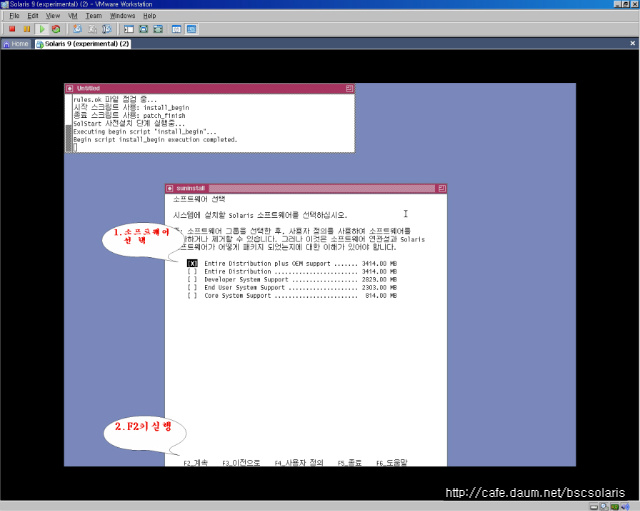Image resolution: width=640 pixels, height=511 pixels.
Task: Click the Revert to snapshot icon
Action: coord(92,29)
